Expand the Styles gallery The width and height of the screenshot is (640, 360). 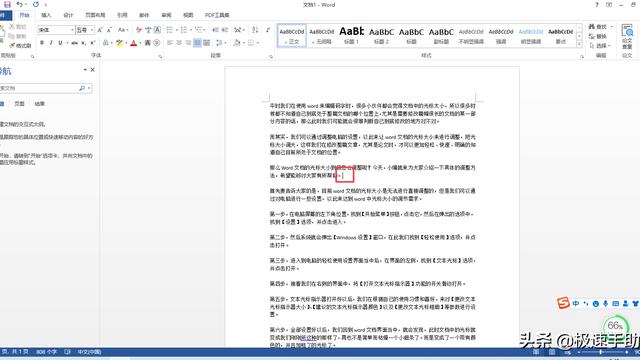click(580, 44)
